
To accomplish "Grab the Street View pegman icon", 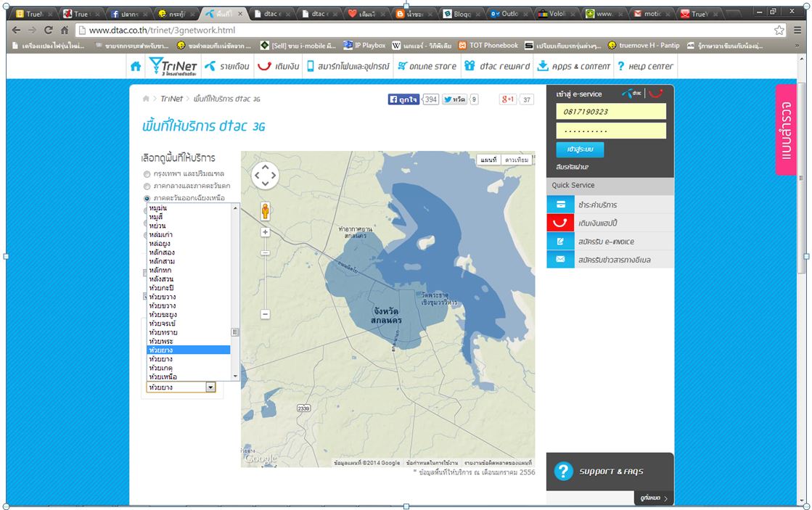I will [x=265, y=211].
